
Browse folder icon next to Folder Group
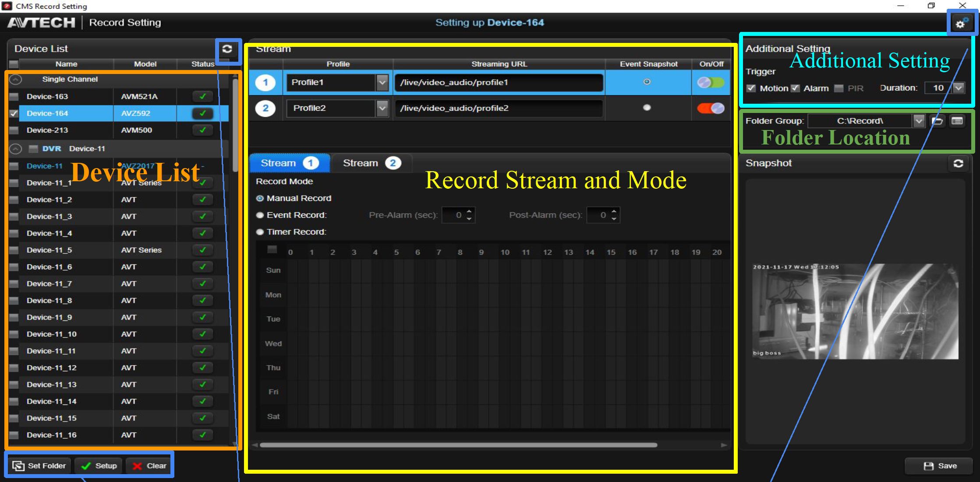(x=937, y=121)
